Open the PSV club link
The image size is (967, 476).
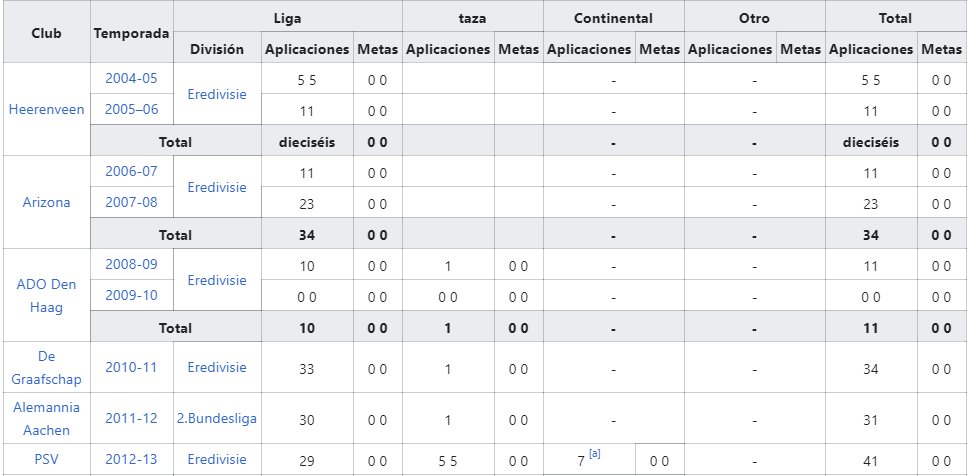(x=46, y=459)
